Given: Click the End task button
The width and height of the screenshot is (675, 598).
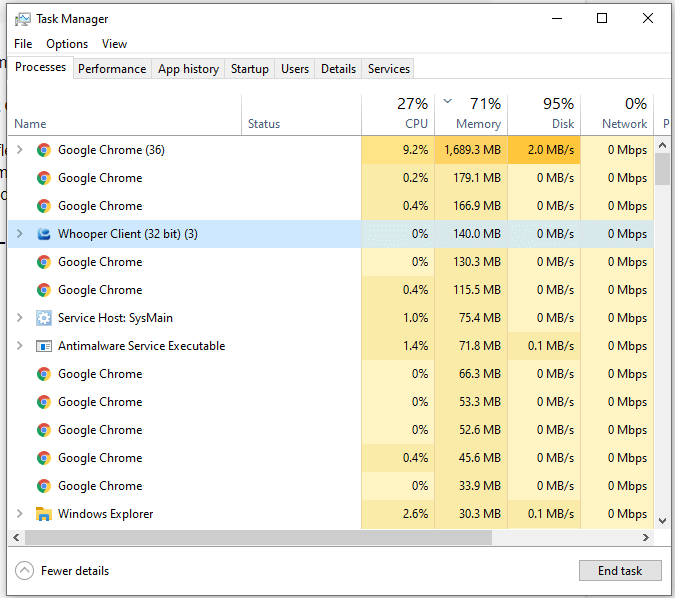Looking at the screenshot, I should (620, 570).
